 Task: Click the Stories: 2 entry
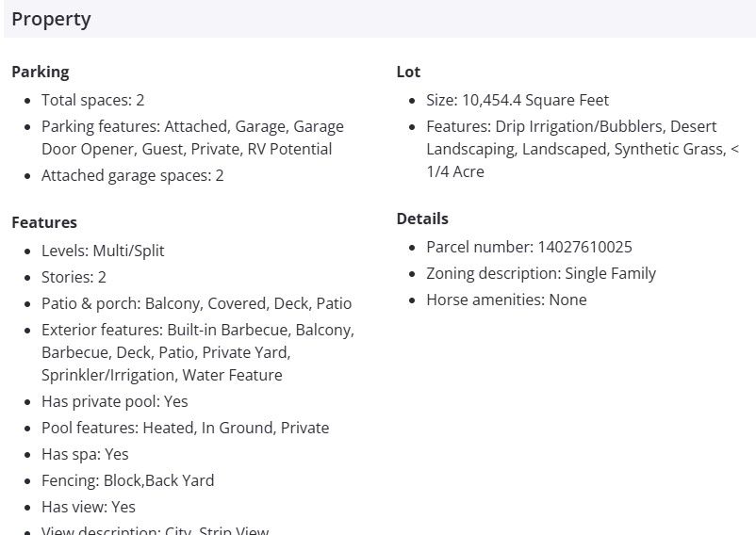74,277
